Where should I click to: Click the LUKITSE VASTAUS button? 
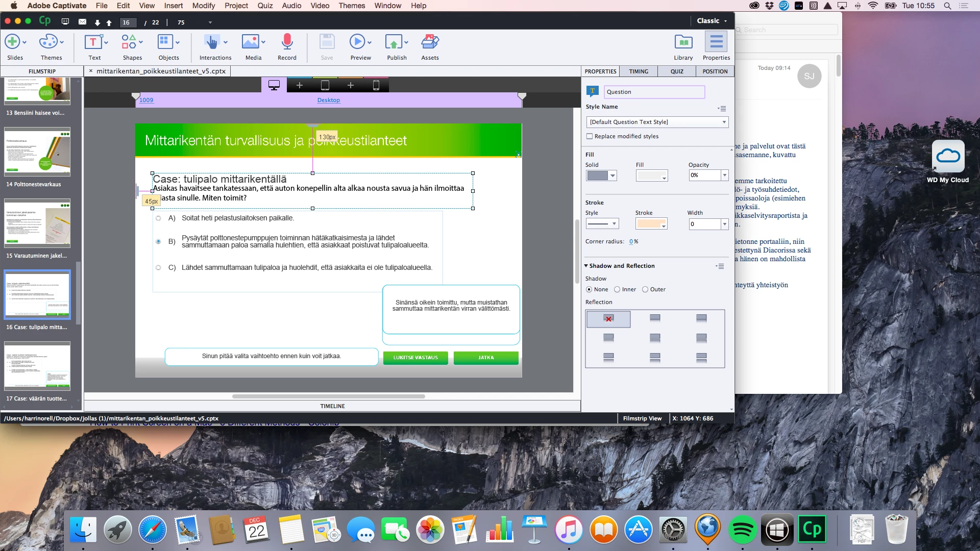pos(415,358)
